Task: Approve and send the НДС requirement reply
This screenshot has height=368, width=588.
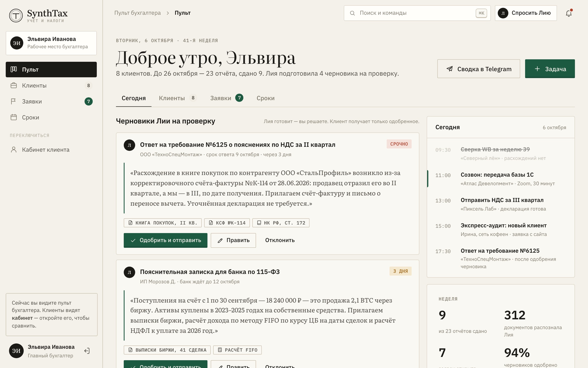Action: 166,240
